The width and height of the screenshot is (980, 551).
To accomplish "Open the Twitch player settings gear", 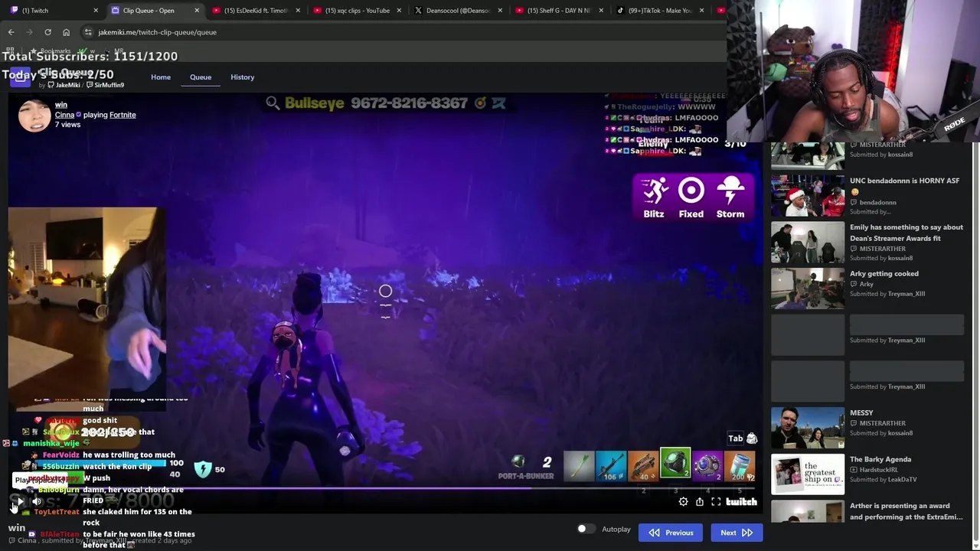I will [x=683, y=502].
